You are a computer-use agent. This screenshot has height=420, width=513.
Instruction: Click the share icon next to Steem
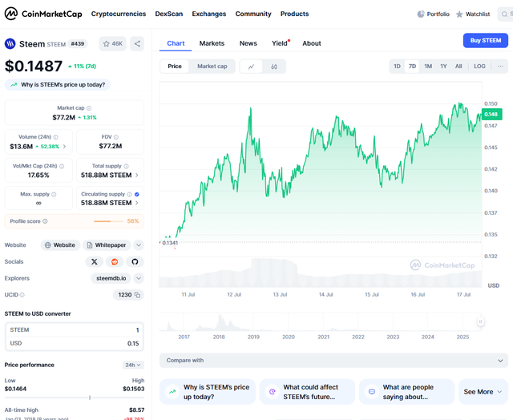[x=137, y=43]
